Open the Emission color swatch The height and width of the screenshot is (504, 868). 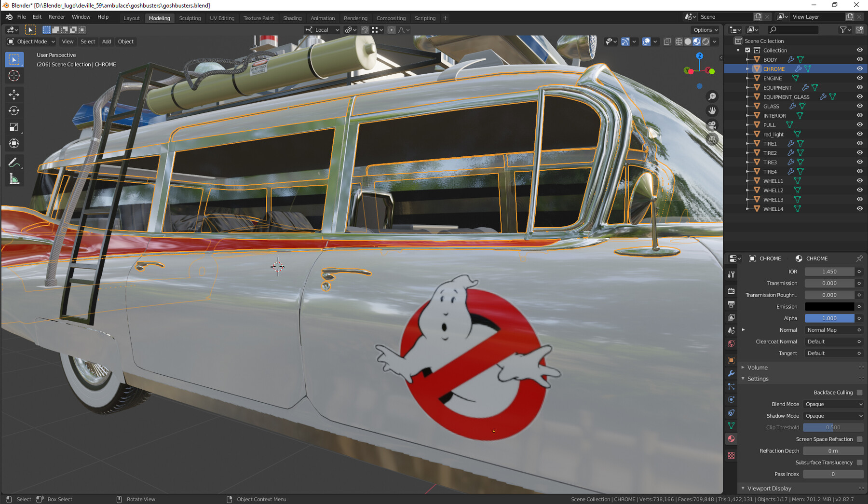pos(829,307)
